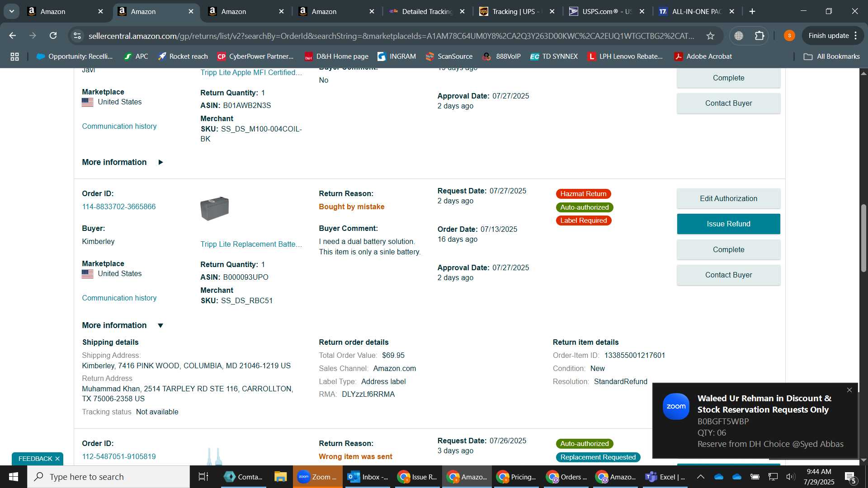Open order ID 114-8833702-3665866 link
Viewport: 868px width, 488px height.
(118, 207)
